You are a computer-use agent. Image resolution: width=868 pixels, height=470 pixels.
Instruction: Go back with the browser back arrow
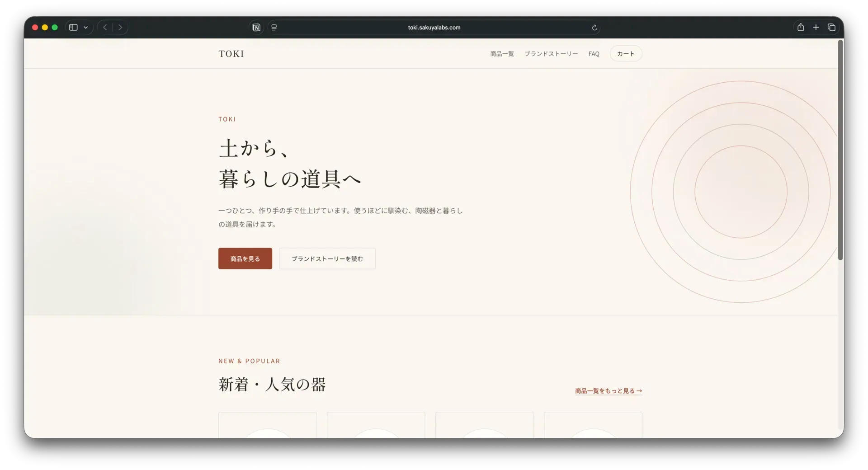point(105,28)
